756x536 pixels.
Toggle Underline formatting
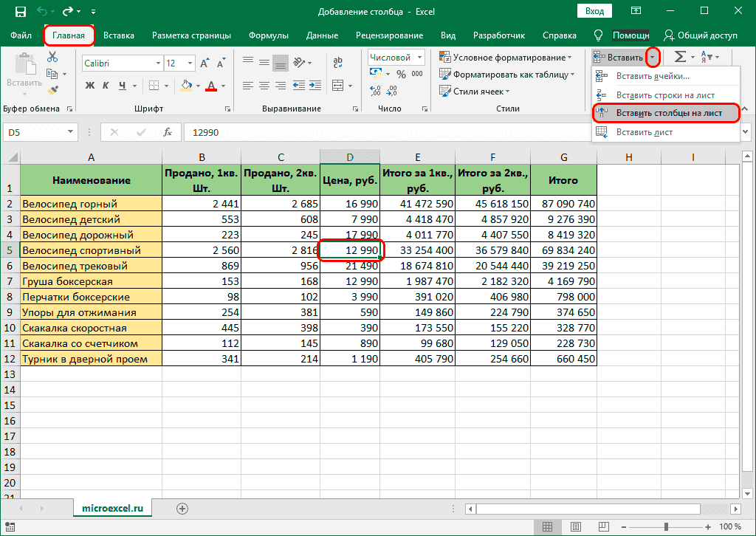pyautogui.click(x=123, y=86)
